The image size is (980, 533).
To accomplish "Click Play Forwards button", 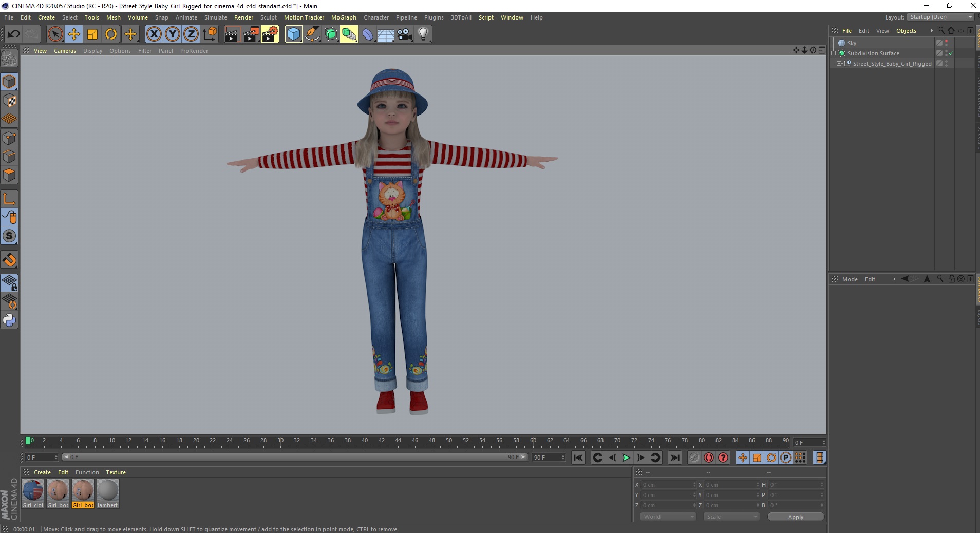I will click(x=626, y=458).
